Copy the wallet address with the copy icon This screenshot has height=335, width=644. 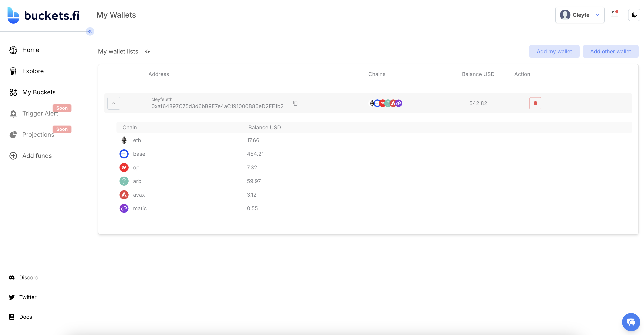295,103
